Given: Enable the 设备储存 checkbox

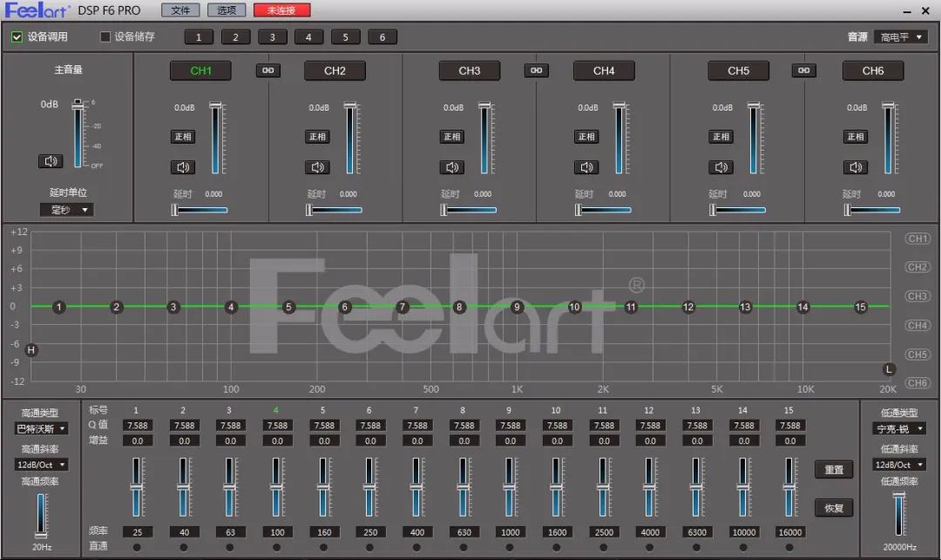Looking at the screenshot, I should (105, 37).
